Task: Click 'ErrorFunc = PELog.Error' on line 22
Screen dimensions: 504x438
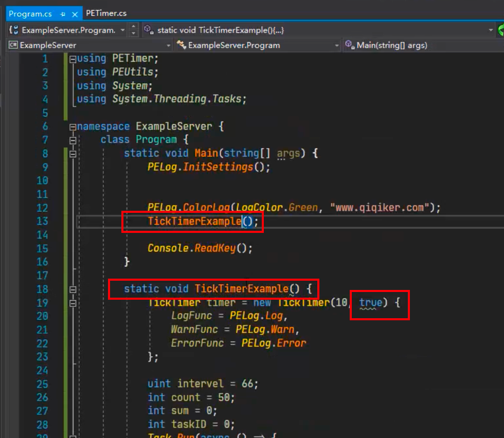Action: [239, 343]
